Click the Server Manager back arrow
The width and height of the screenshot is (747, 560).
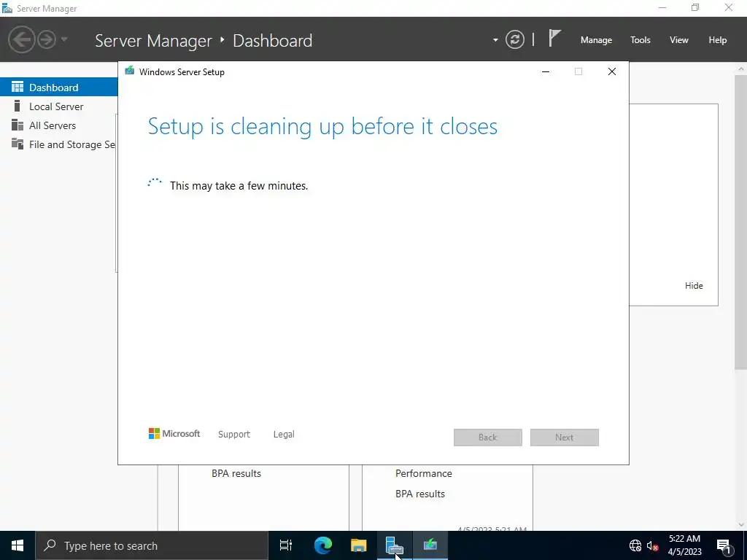pyautogui.click(x=21, y=39)
